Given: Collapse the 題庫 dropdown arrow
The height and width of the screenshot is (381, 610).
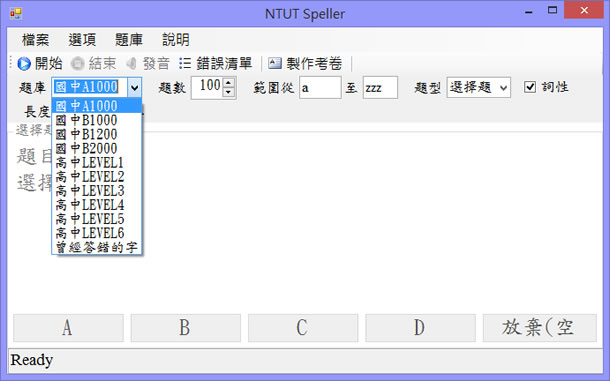Looking at the screenshot, I should pyautogui.click(x=134, y=88).
